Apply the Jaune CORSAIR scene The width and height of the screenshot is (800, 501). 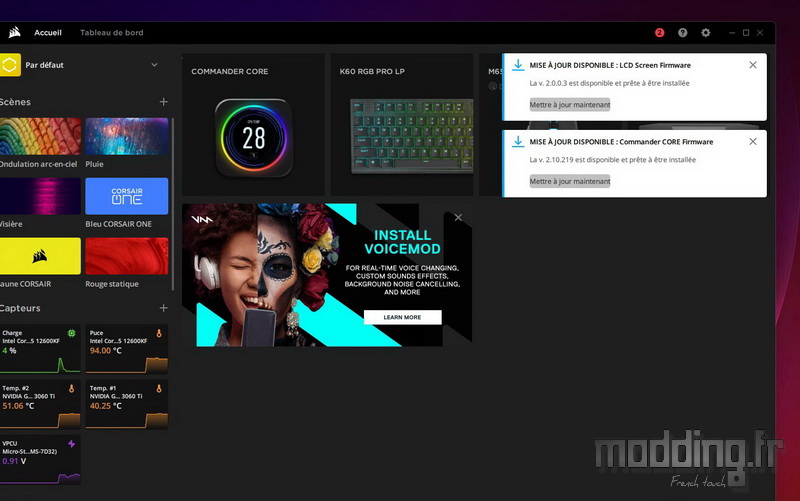click(40, 256)
